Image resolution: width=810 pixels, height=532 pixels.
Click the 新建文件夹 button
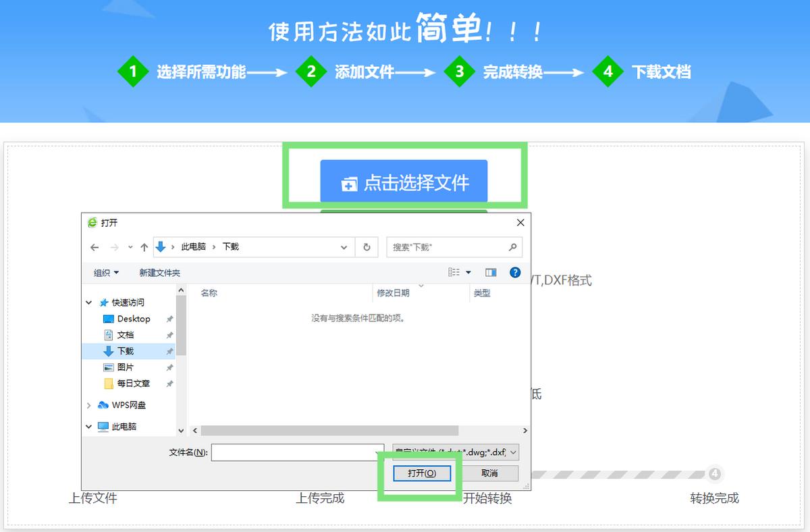click(160, 273)
